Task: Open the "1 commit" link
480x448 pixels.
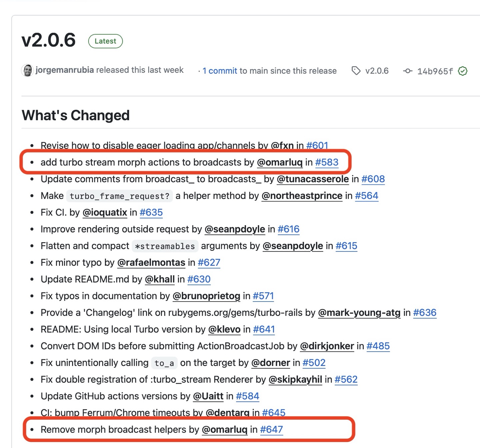Action: 220,71
